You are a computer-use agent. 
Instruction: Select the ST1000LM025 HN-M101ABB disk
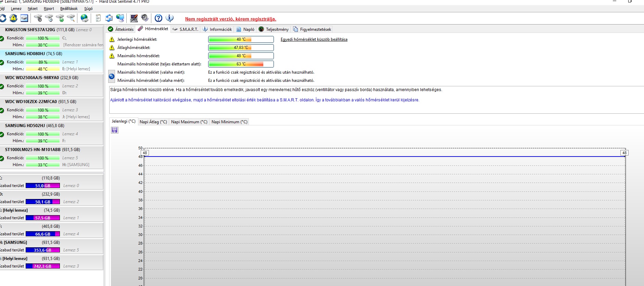(x=51, y=157)
